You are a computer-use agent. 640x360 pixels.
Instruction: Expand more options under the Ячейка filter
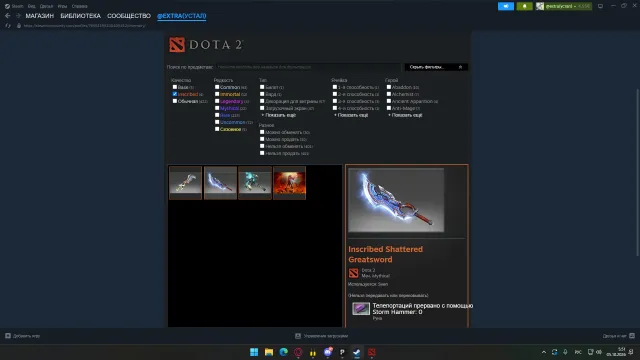click(x=351, y=115)
